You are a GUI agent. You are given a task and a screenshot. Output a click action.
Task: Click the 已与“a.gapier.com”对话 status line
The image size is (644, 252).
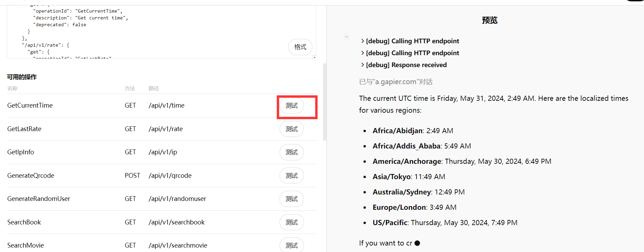(x=396, y=82)
